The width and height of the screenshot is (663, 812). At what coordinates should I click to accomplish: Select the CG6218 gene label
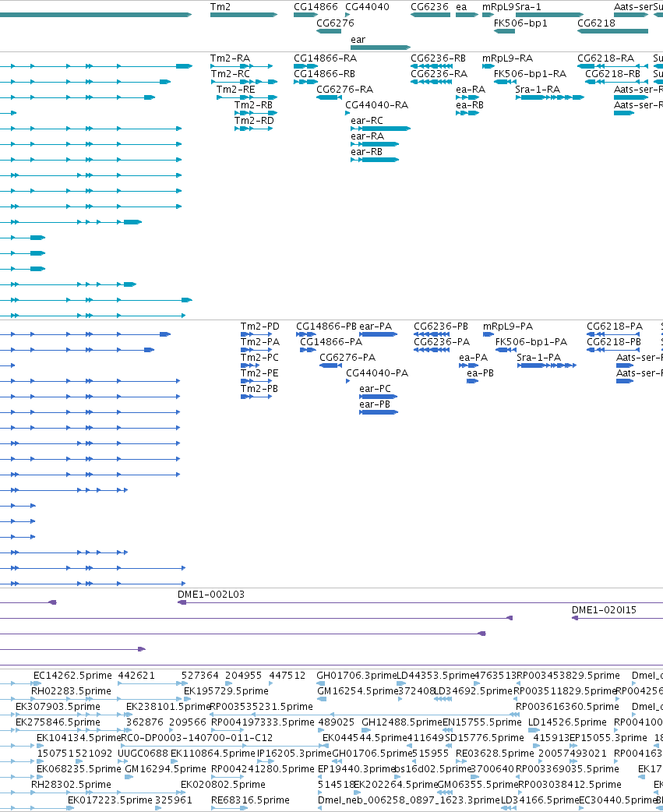pyautogui.click(x=596, y=23)
